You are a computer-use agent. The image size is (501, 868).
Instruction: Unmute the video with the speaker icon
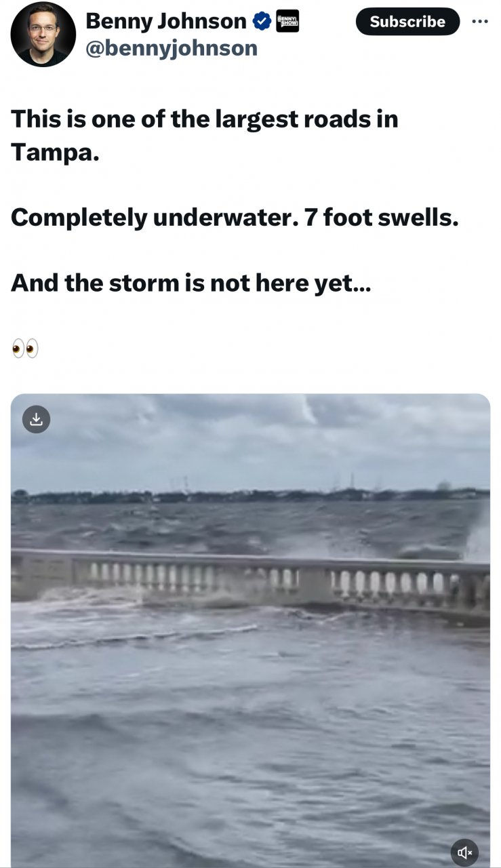[464, 852]
